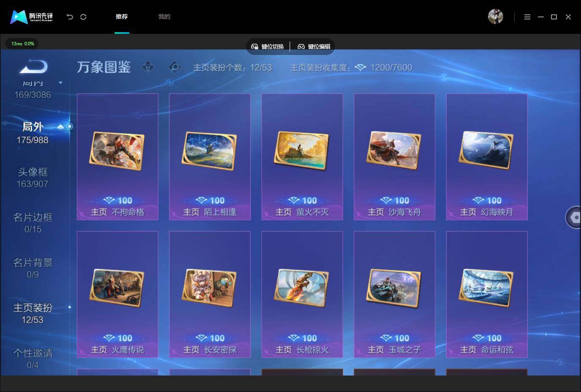Screen dimensions: 581x392
Task: Open the 长安密探 homepage card
Action: pyautogui.click(x=210, y=294)
